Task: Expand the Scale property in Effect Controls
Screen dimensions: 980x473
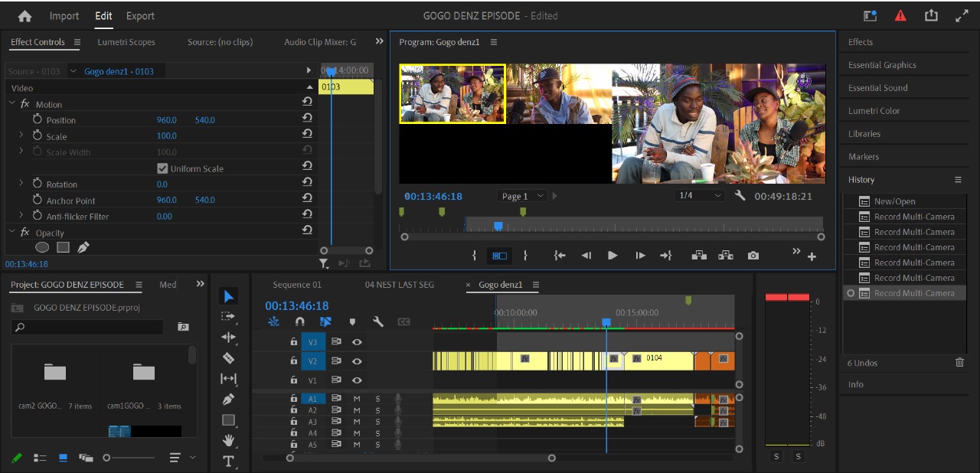Action: click(x=21, y=135)
